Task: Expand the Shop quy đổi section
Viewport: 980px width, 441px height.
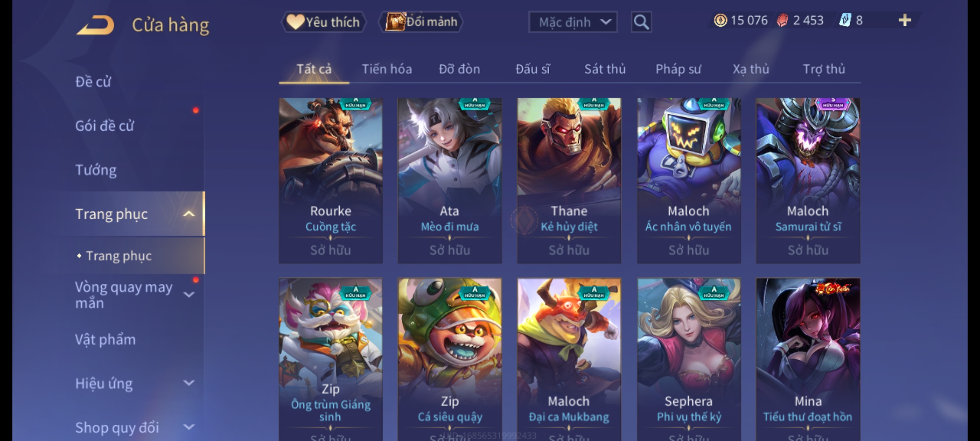Action: [189, 427]
